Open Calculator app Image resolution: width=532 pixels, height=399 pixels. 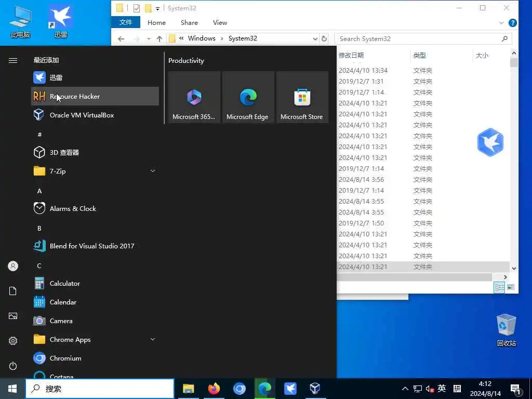coord(95,283)
